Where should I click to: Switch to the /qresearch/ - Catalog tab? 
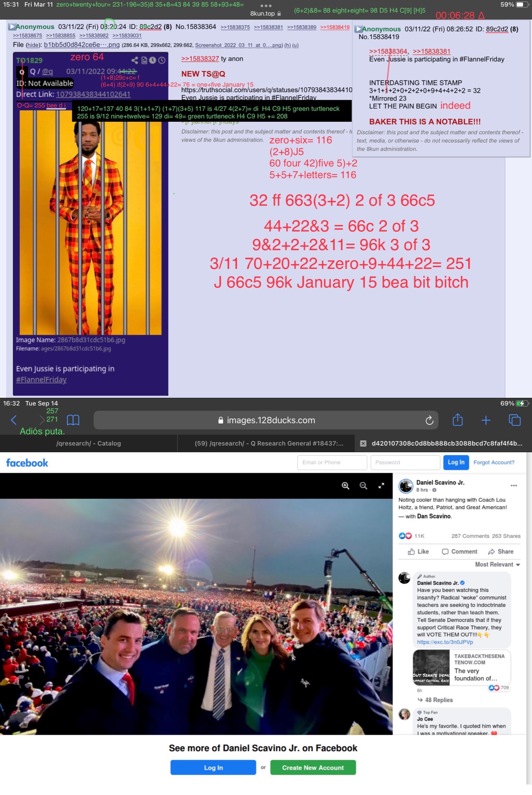pos(88,443)
